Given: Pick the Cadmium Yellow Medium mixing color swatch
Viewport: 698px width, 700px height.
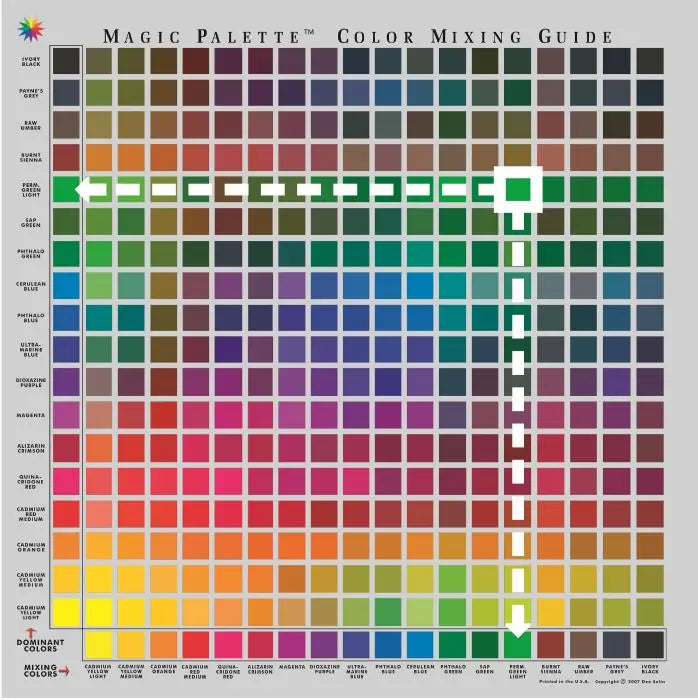Looking at the screenshot, I should coord(131,645).
